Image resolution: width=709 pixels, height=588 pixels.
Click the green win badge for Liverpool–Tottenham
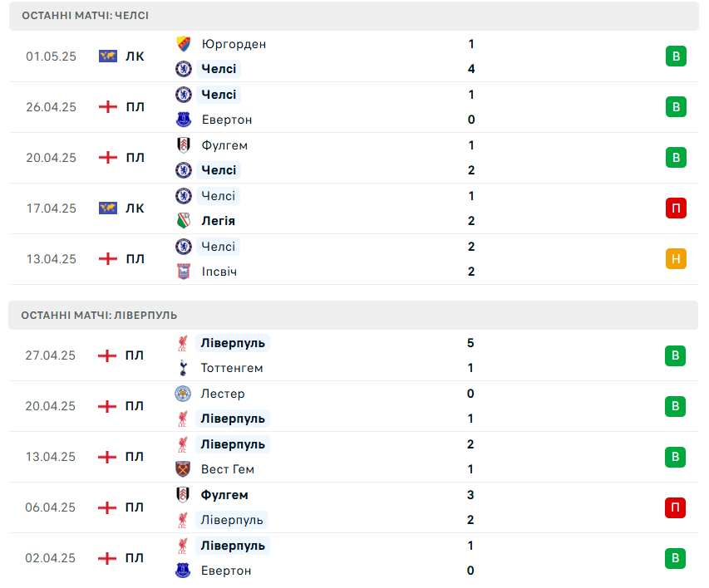click(x=675, y=355)
